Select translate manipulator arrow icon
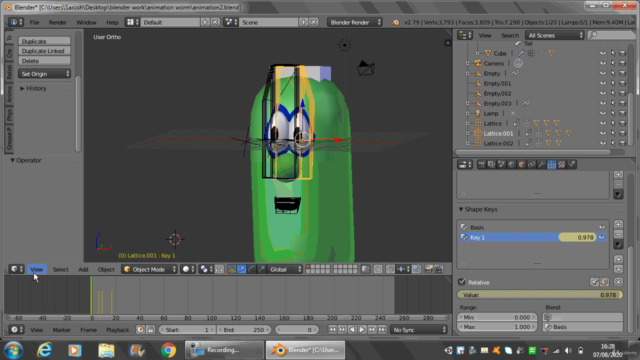Viewport: 640px width, 360px height. [242, 269]
